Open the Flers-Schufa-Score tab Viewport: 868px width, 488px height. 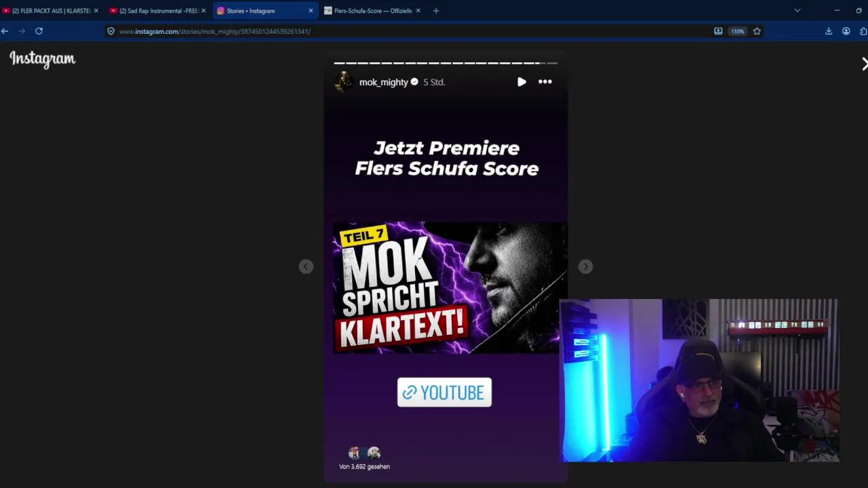[x=368, y=11]
